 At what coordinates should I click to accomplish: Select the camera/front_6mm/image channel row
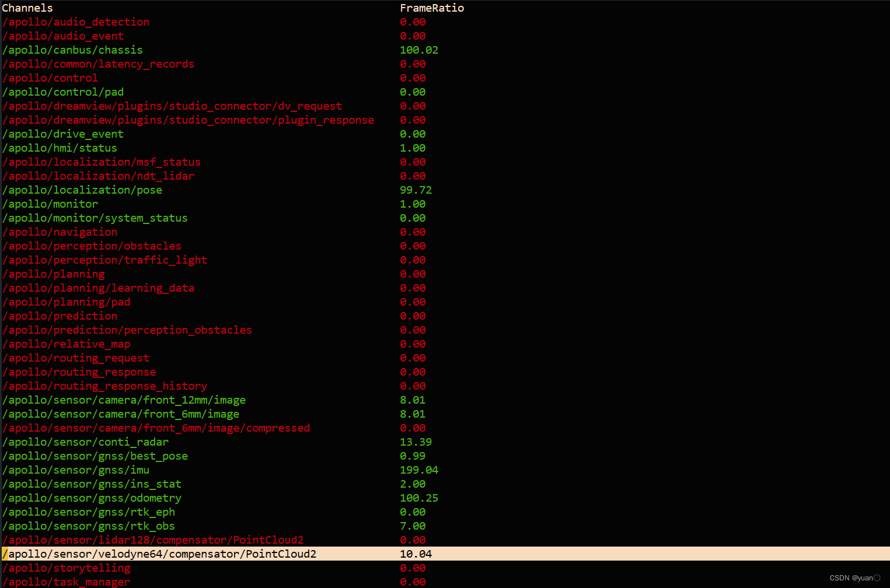coord(121,414)
